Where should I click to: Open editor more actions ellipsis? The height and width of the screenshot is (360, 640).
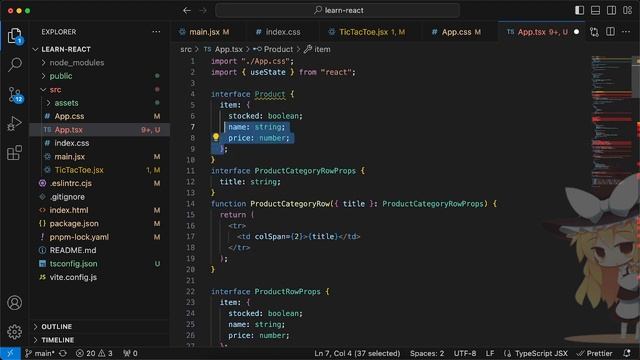[626, 32]
